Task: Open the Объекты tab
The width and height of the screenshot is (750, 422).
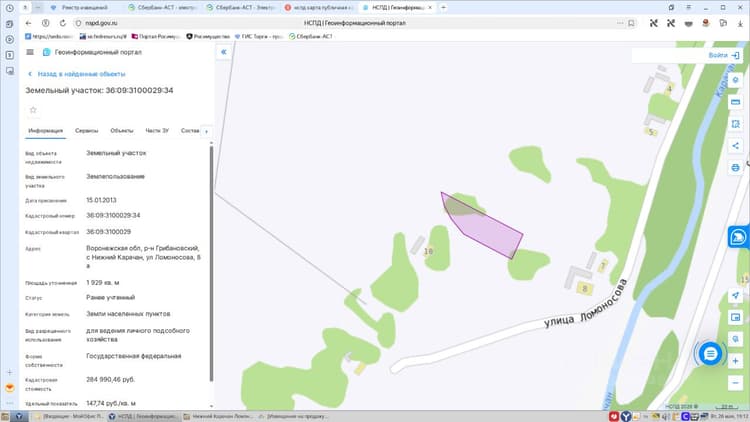Action: click(121, 131)
